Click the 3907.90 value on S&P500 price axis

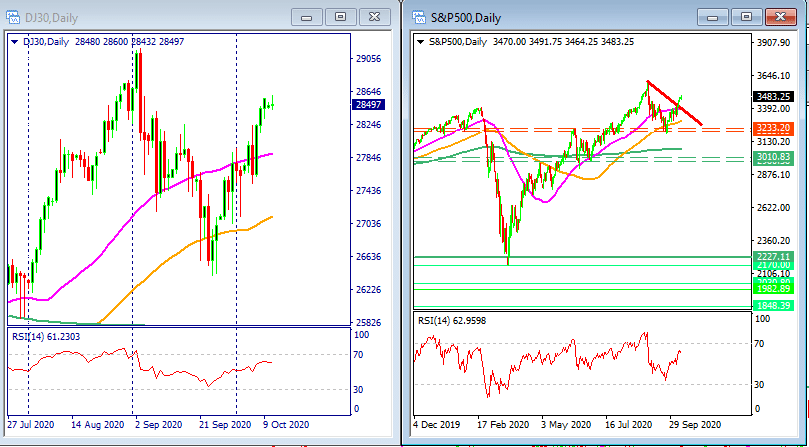pyautogui.click(x=772, y=43)
